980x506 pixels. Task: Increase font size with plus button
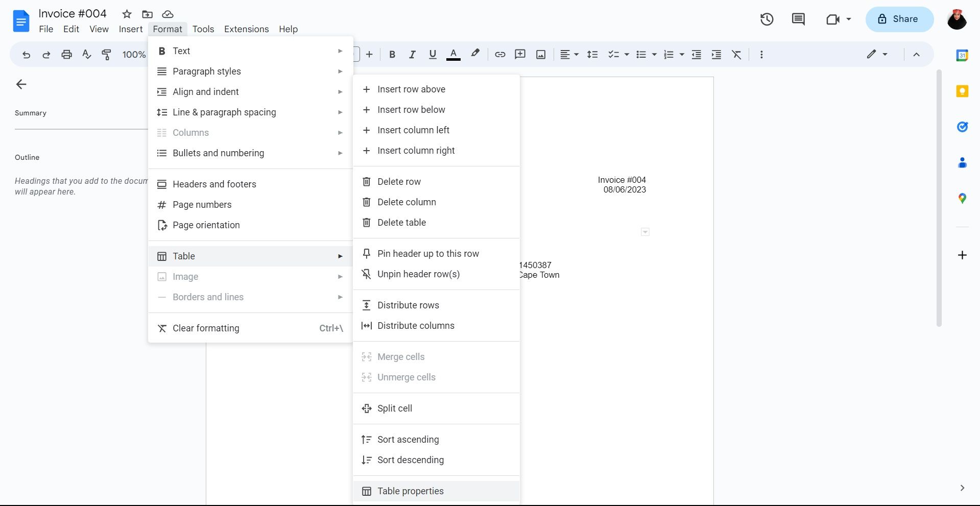point(369,55)
